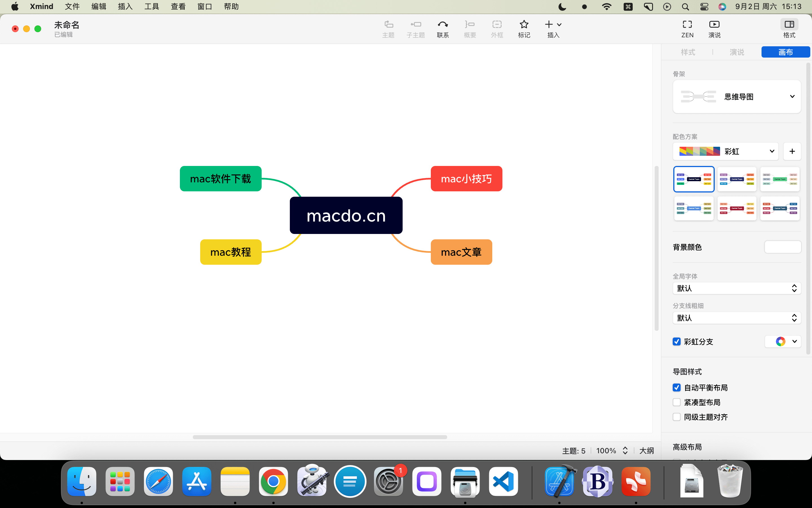Screen dimensions: 812x508
Task: Open the Help (帮助) menu
Action: pos(231,7)
